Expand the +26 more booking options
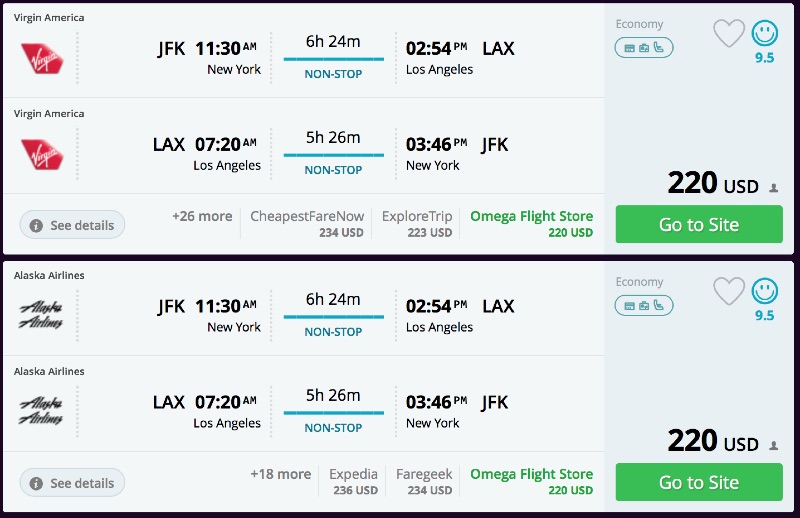 pyautogui.click(x=202, y=217)
